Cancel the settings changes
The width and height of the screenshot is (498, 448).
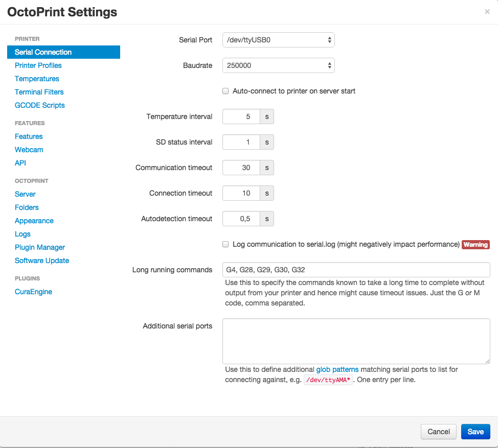[438, 432]
